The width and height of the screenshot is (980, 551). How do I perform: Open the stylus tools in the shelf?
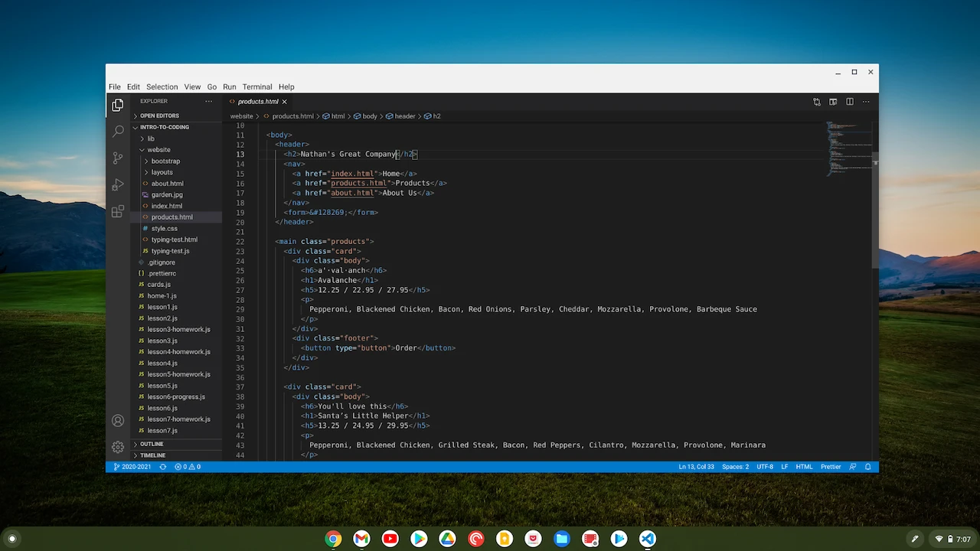coord(915,539)
